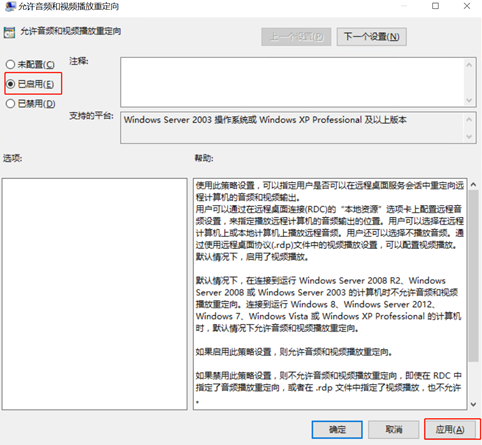
Task: Click the help panel scrollbar thumb
Action: [473, 276]
